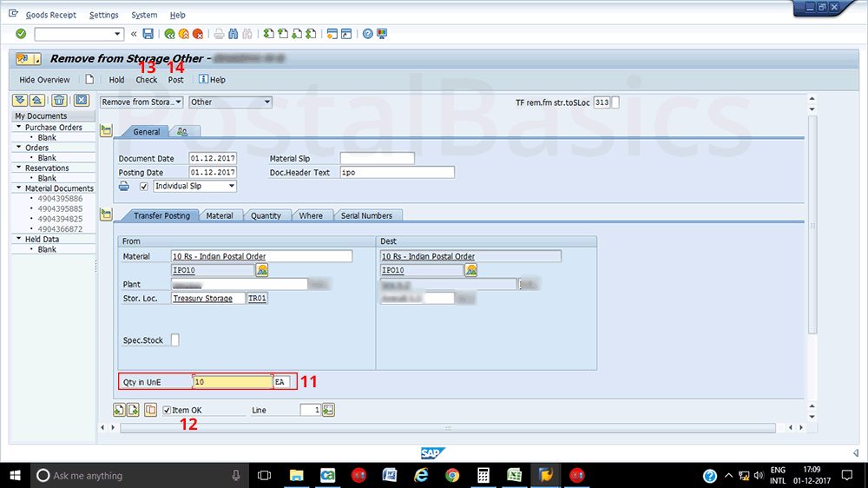Click the red Cancel icon in toolbar
The height and width of the screenshot is (488, 868).
(x=198, y=34)
